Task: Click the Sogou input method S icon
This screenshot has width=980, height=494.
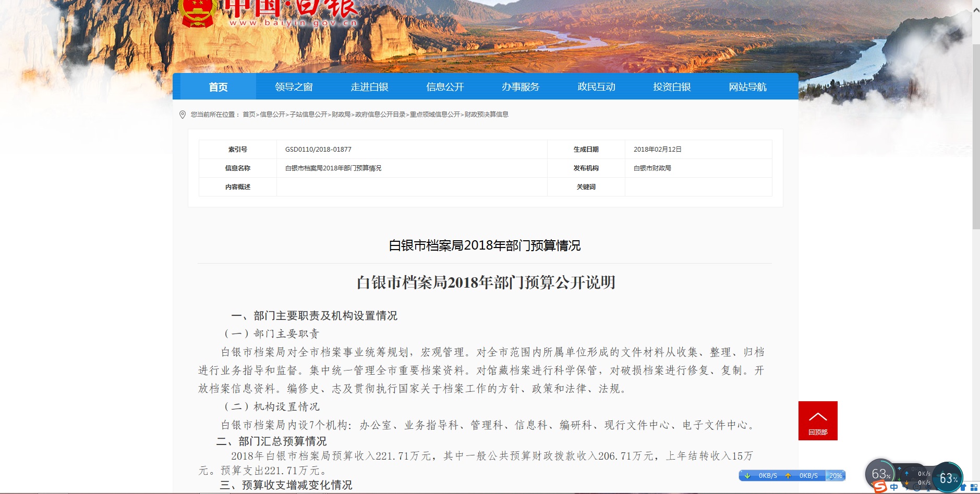Action: tap(880, 487)
